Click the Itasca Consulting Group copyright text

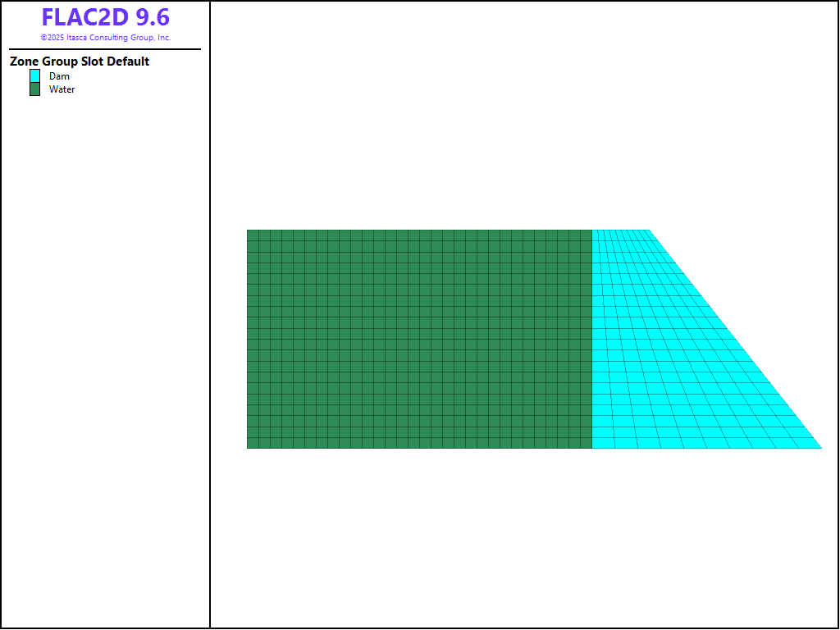105,38
